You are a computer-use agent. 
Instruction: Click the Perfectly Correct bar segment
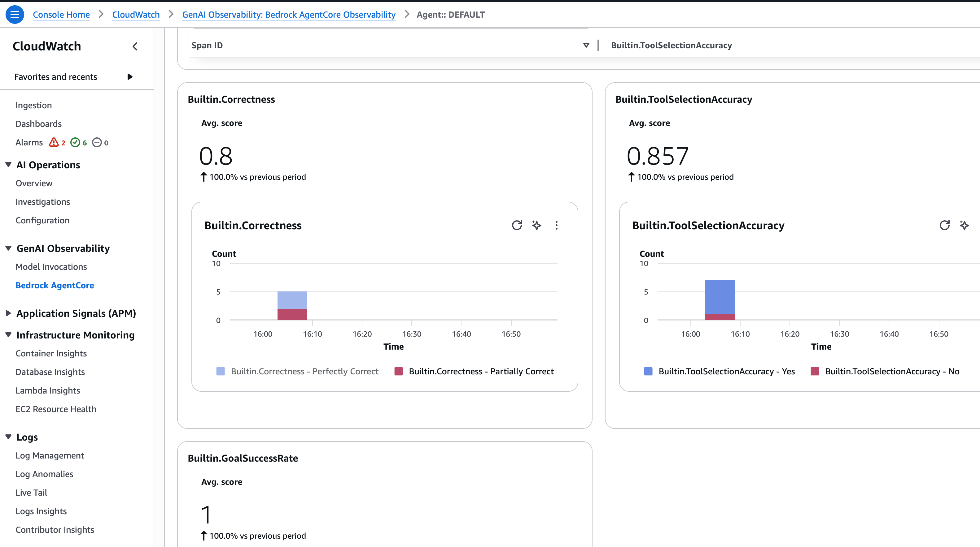[x=292, y=300]
